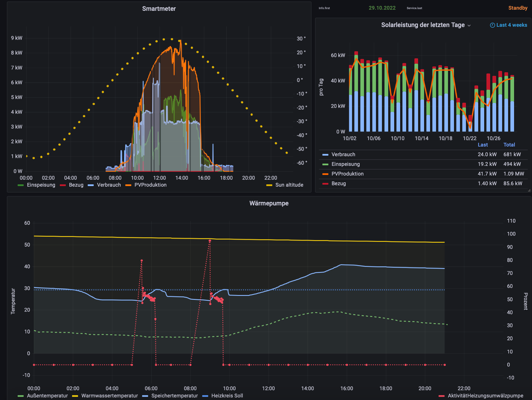
Task: Click the red Bezug color marker in Solarleistung legend
Action: 325,184
